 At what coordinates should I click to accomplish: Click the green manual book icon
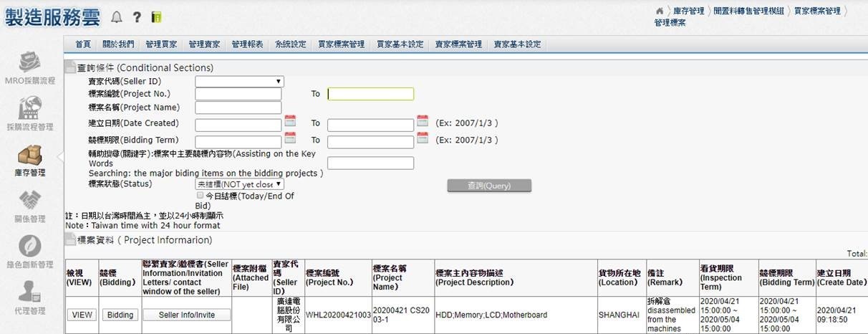point(157,16)
